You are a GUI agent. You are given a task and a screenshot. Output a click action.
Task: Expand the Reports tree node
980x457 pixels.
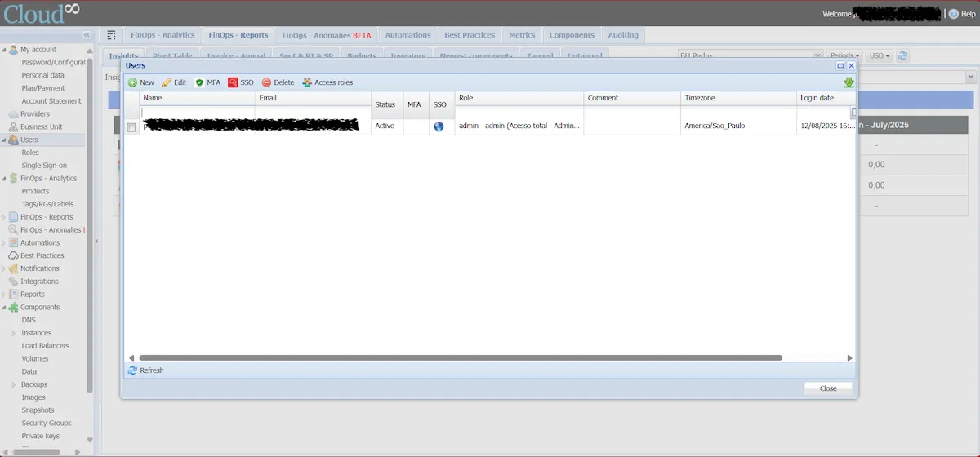3,295
